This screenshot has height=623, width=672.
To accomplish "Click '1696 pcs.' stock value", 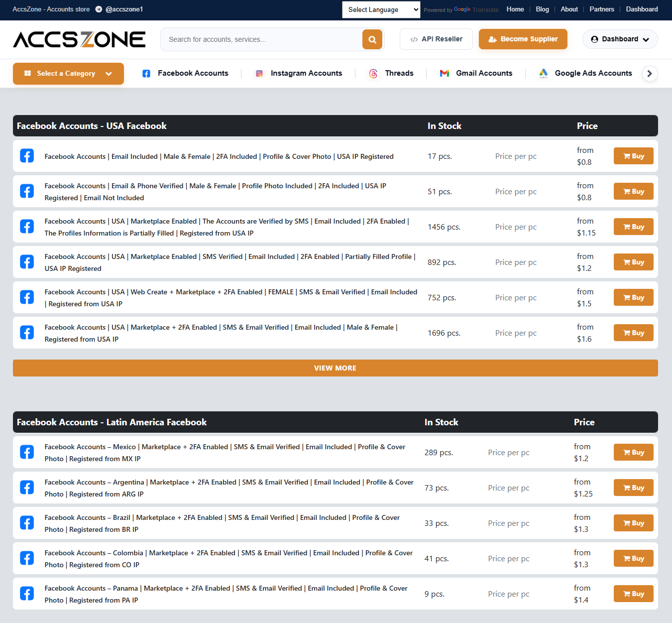I will pyautogui.click(x=444, y=333).
